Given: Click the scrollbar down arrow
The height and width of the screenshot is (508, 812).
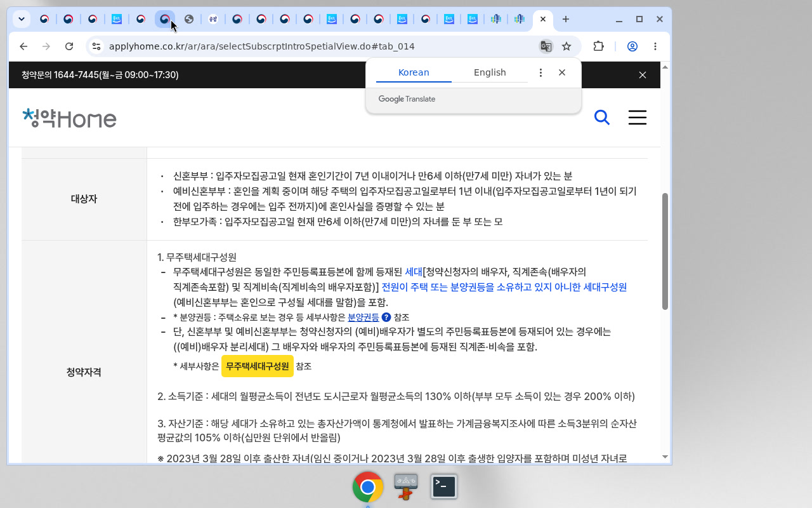Looking at the screenshot, I should [x=665, y=457].
